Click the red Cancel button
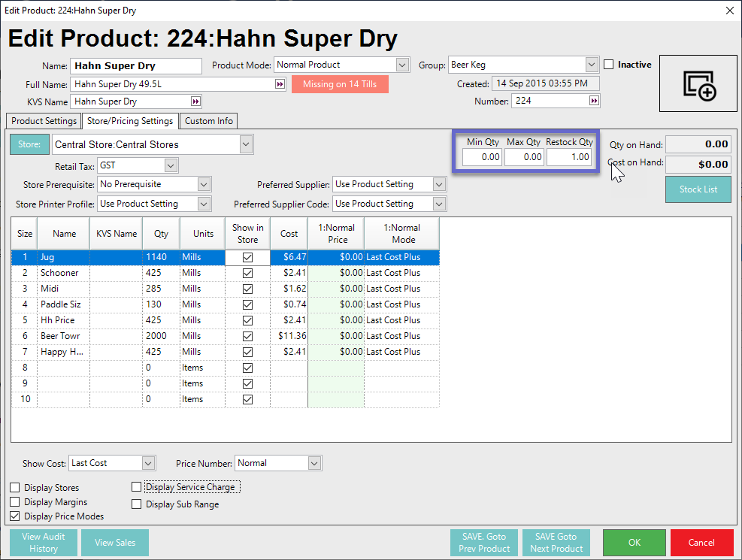The image size is (742, 560). [x=701, y=543]
